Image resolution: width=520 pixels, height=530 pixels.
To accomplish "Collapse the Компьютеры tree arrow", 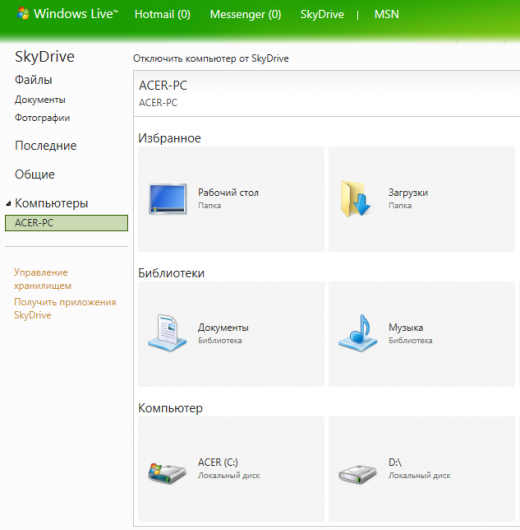I will point(8,203).
